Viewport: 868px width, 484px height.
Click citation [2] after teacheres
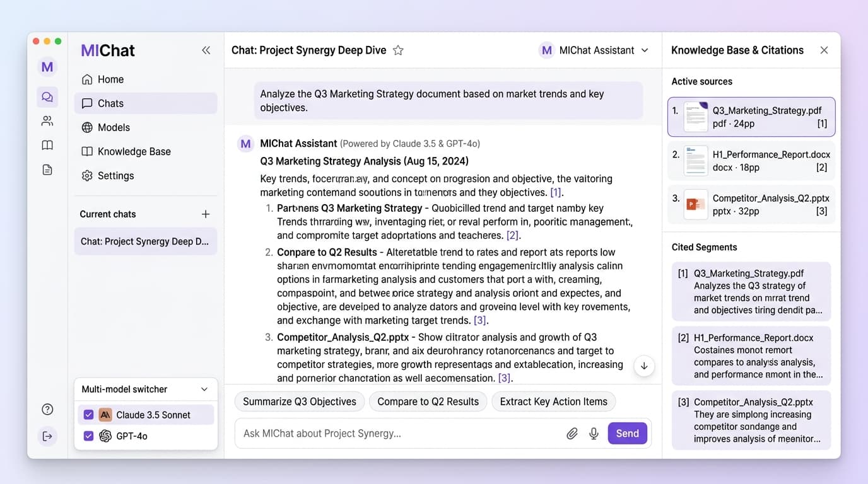pos(512,236)
